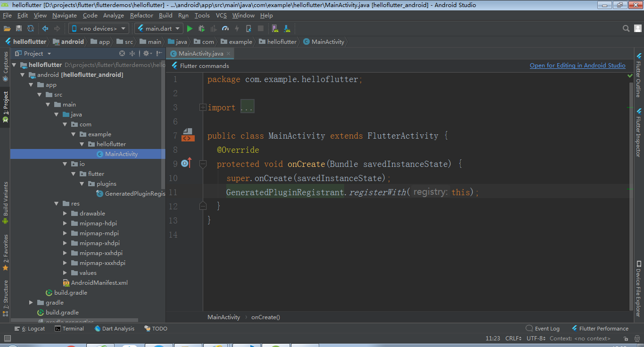Click the Save All disk icon

[19, 28]
